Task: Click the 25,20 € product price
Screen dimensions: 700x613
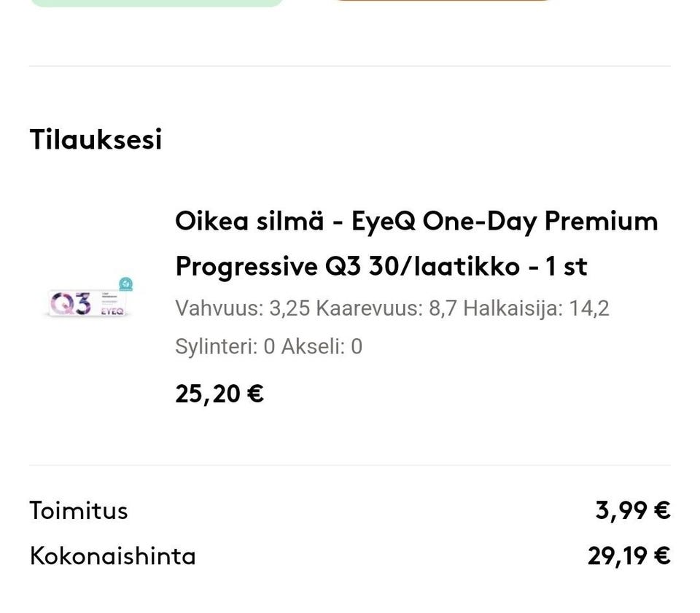Action: [219, 394]
